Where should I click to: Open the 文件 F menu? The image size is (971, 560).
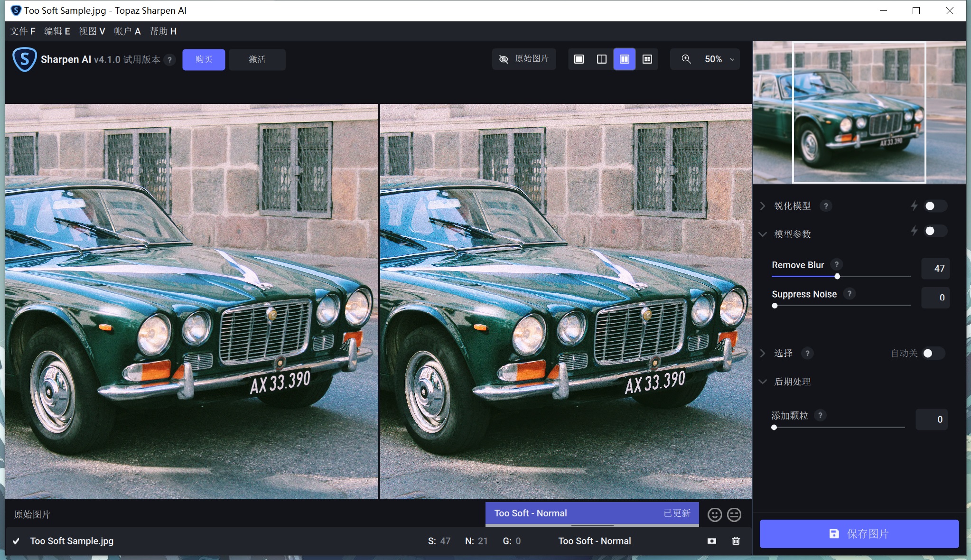(23, 31)
